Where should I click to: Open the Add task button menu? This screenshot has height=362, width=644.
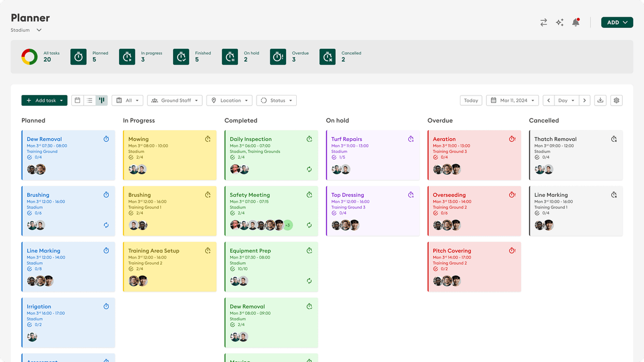click(44, 100)
